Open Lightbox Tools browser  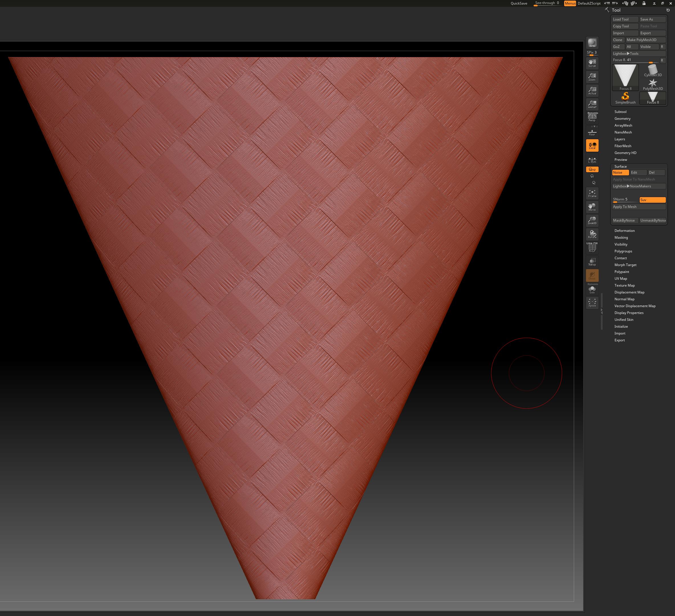(639, 54)
